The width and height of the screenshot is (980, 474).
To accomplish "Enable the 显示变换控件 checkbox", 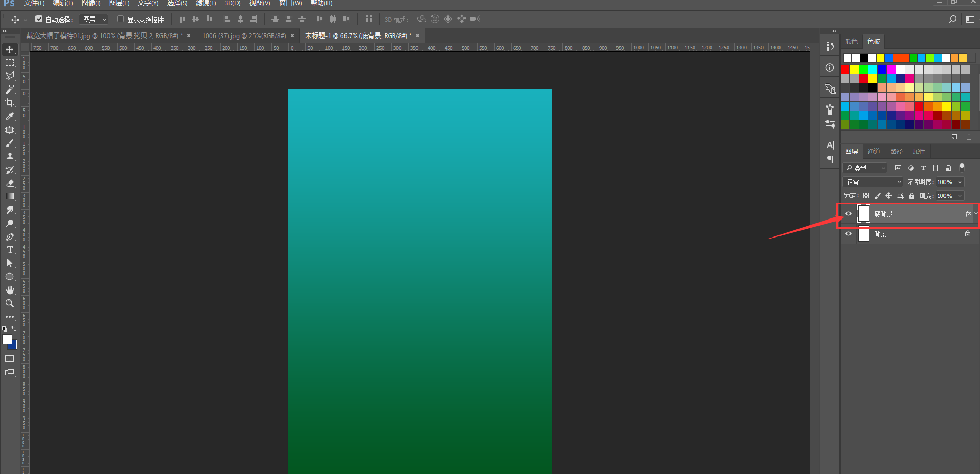I will tap(121, 19).
